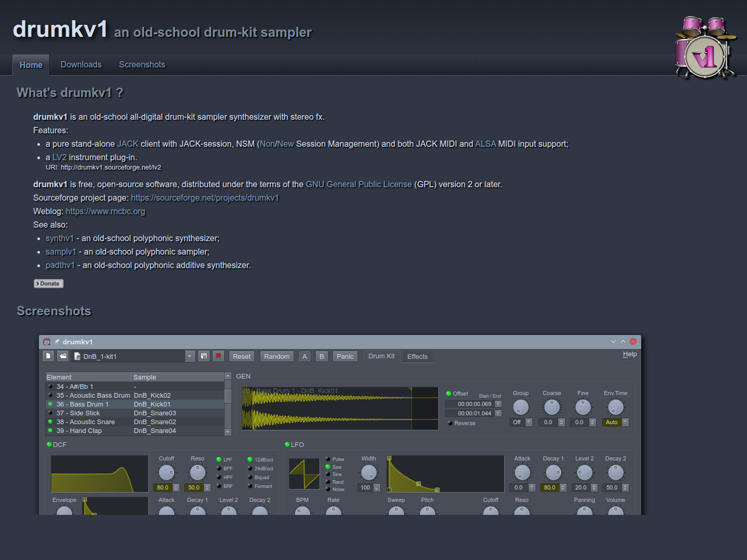Click the DCF Cutoff 80.0 spinner arrows
747x560 pixels.
coord(176,487)
